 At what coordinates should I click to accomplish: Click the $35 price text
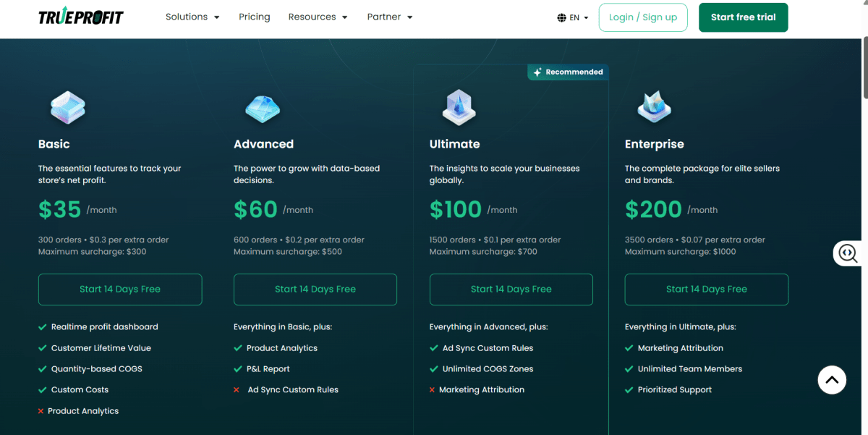60,209
